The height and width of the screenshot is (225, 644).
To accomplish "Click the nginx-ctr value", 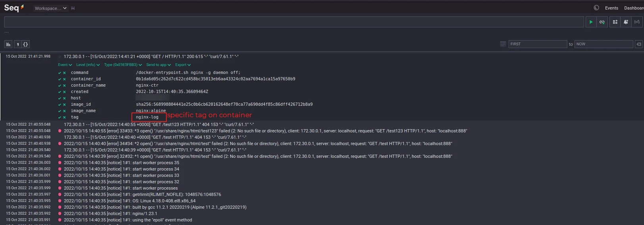I will click(147, 85).
